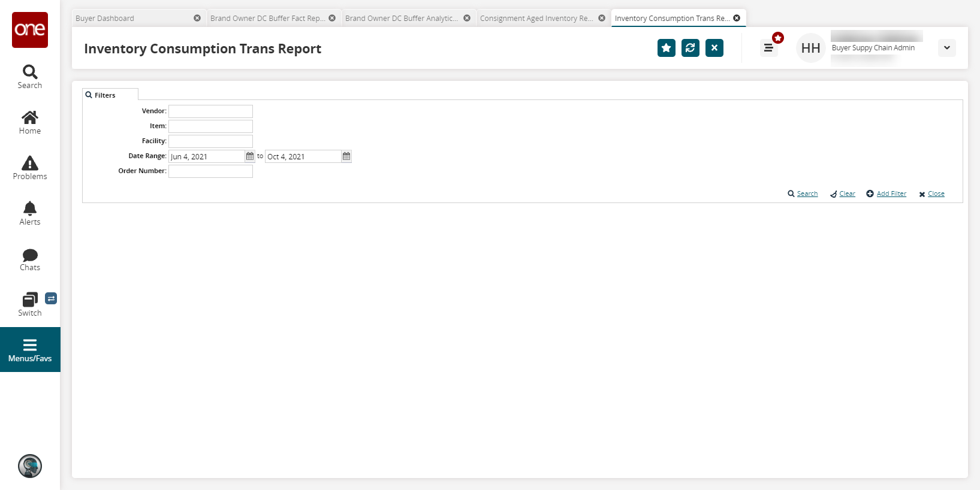This screenshot has width=980, height=490.
Task: Click into the Order Number field
Action: point(210,171)
